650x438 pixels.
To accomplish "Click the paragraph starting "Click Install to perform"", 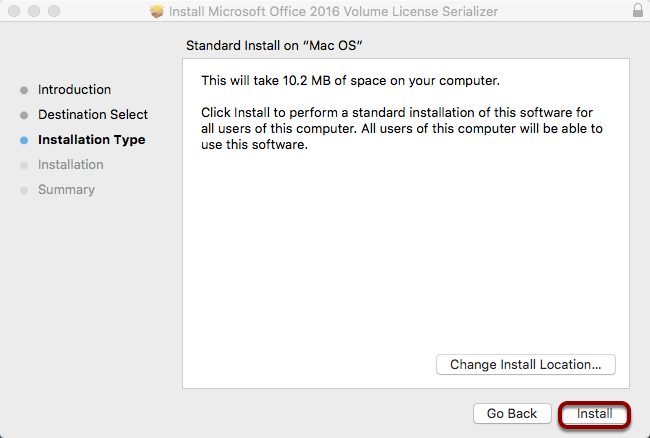I will point(402,128).
